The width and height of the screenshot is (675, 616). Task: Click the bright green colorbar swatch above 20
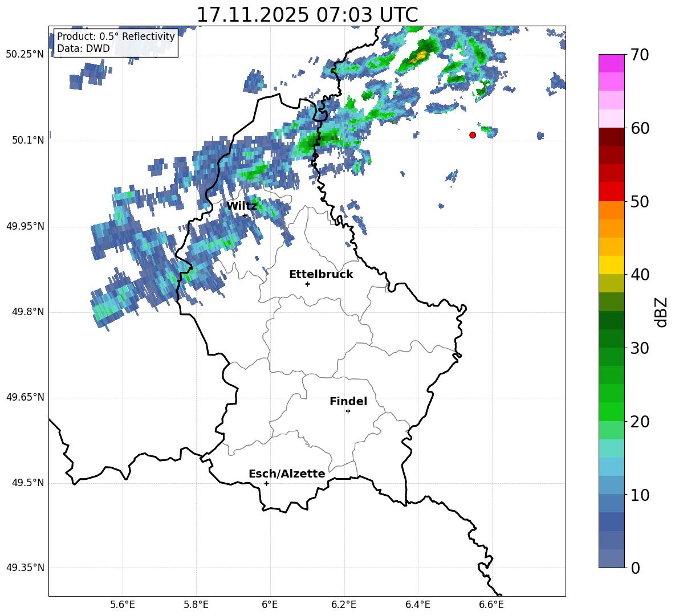(612, 411)
